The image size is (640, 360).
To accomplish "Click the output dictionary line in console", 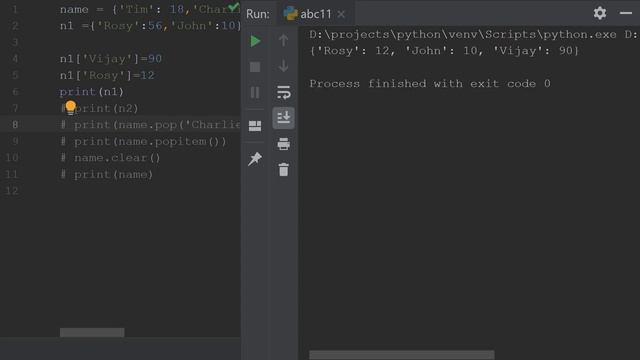I will pos(444,51).
